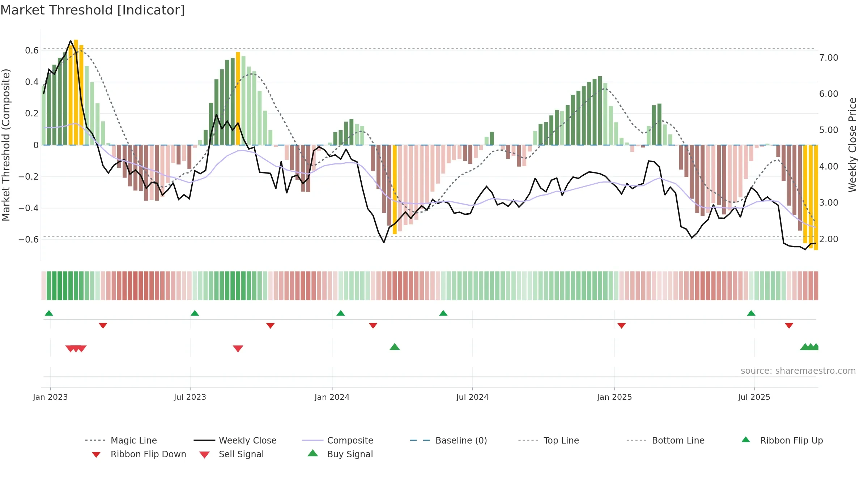This screenshot has height=488, width=868.
Task: Toggle the Sell Signal legend entry
Action: (231, 454)
